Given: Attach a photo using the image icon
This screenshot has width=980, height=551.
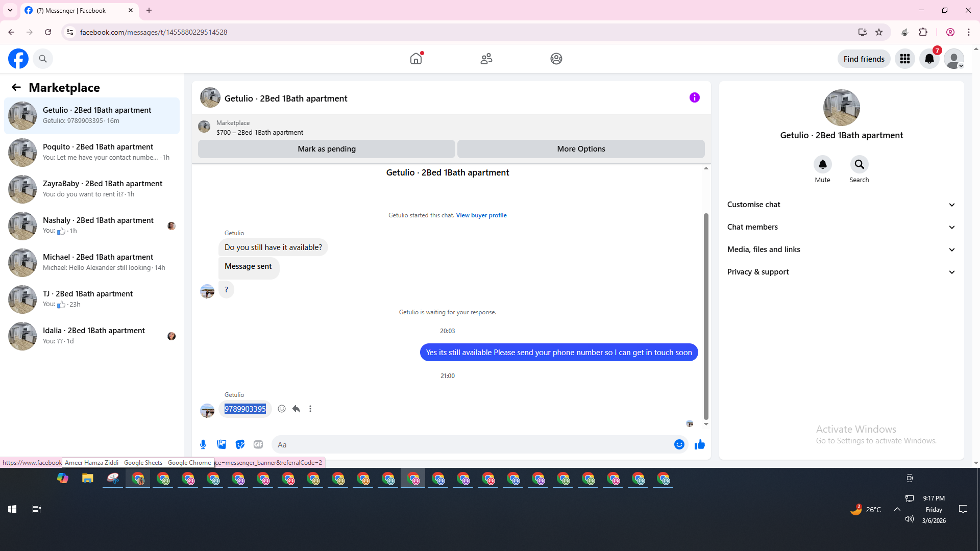Looking at the screenshot, I should pos(222,444).
